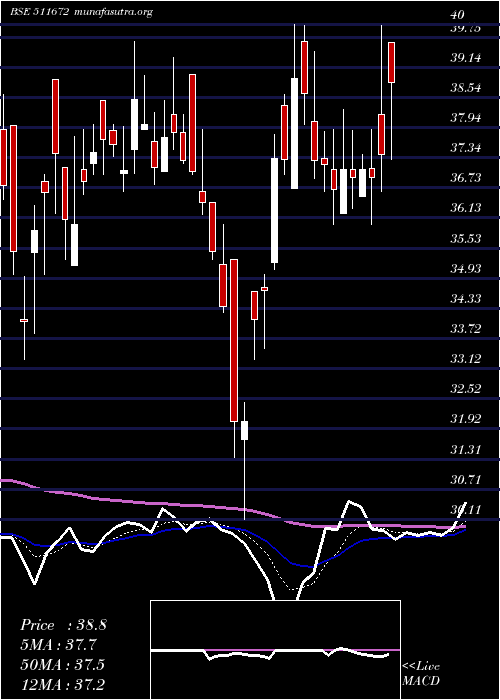The width and height of the screenshot is (500, 700).
Task: Click the munafasutra.org watermark text
Action: [112, 12]
